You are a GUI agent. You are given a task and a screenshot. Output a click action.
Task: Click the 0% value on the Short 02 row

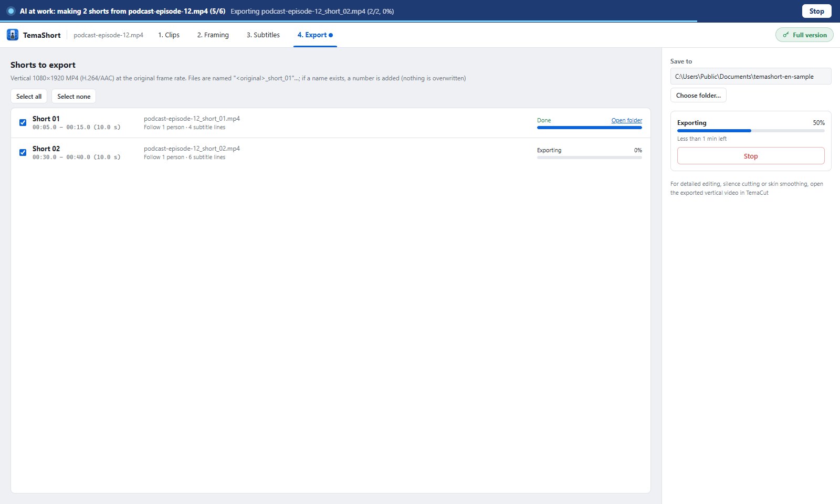tap(638, 150)
